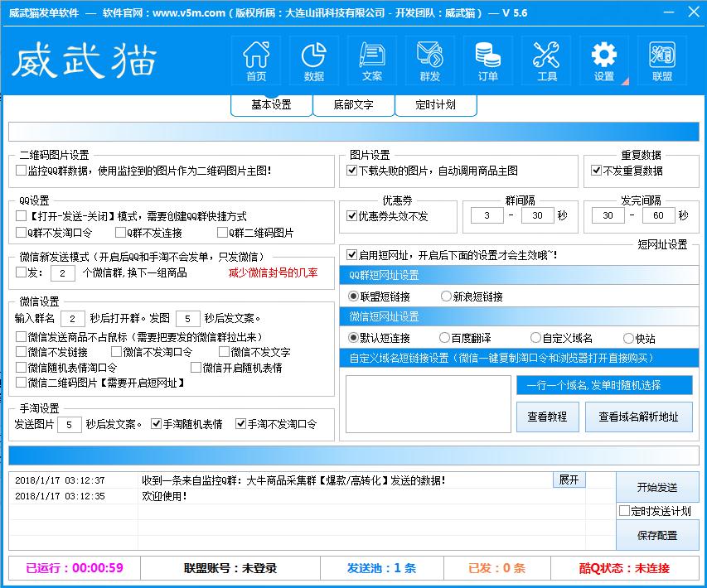The width and height of the screenshot is (707, 588).
Task: Open the 订单 orders icon
Action: (x=488, y=60)
